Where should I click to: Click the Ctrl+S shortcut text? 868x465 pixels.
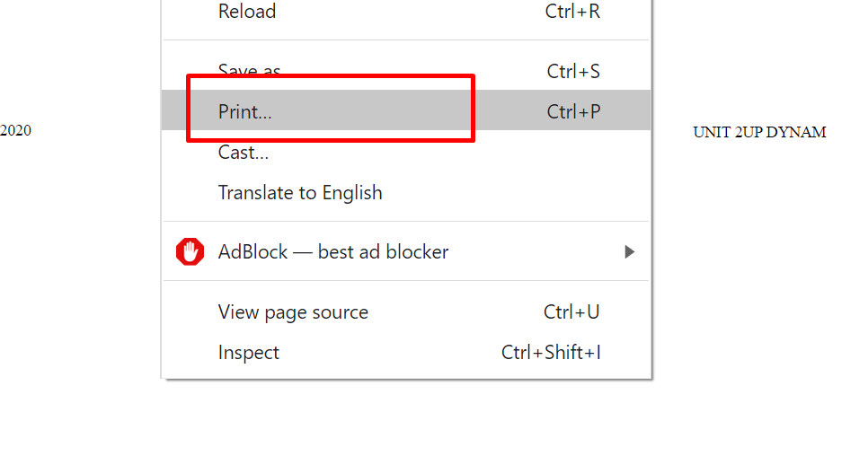573,71
